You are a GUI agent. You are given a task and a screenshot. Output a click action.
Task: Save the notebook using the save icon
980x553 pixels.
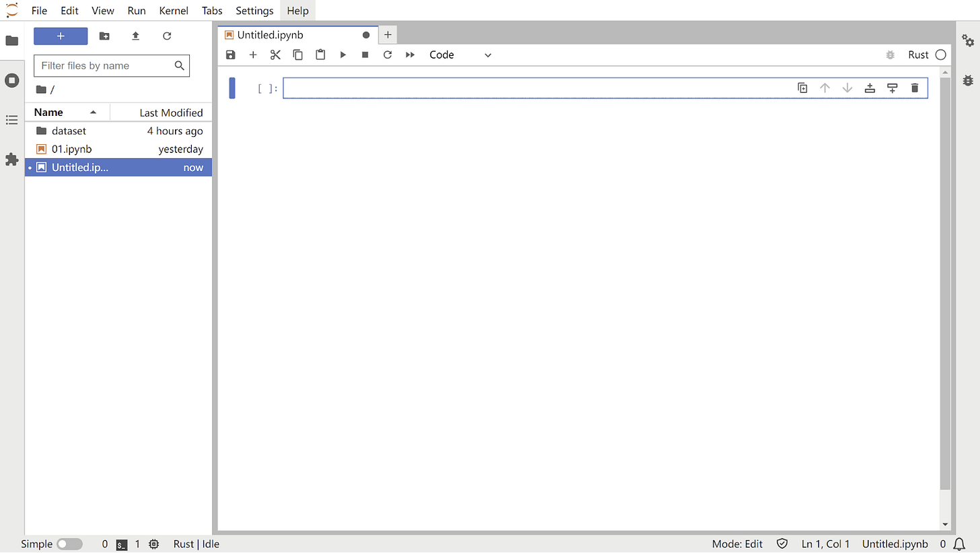coord(231,55)
